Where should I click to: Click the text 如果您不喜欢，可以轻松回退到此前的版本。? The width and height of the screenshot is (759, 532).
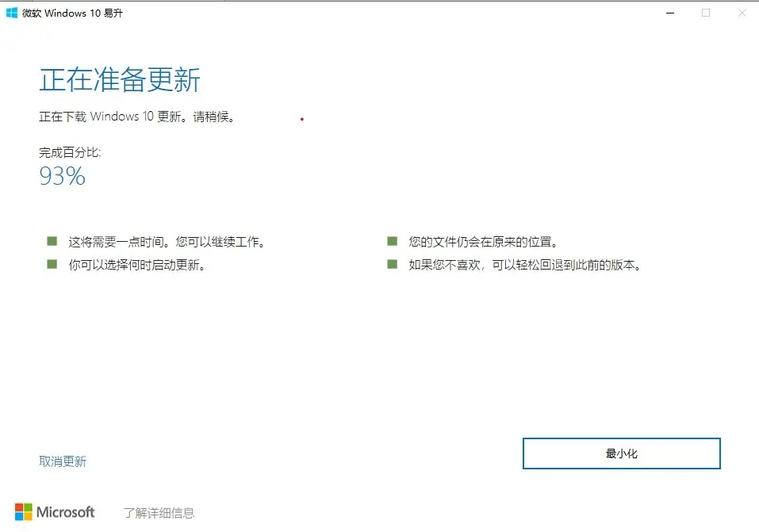point(525,265)
